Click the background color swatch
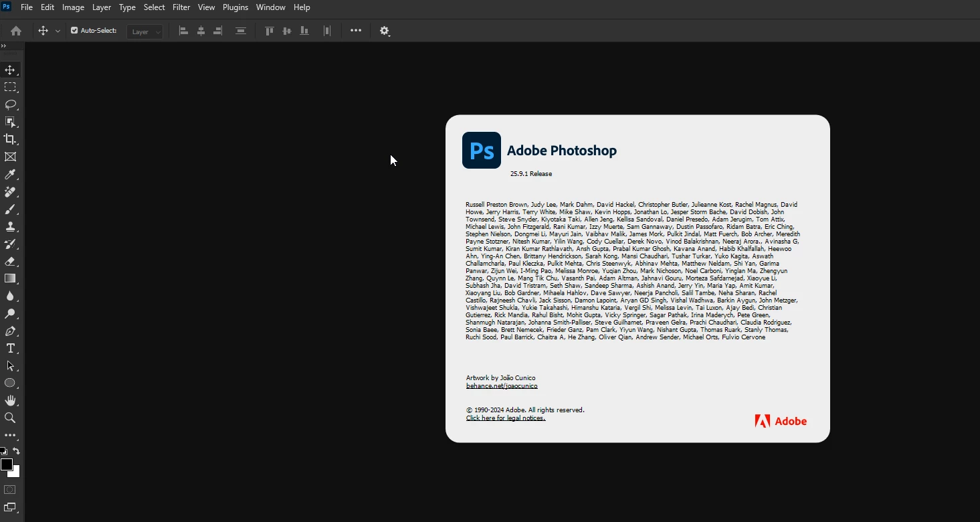Image resolution: width=980 pixels, height=522 pixels. 17,473
